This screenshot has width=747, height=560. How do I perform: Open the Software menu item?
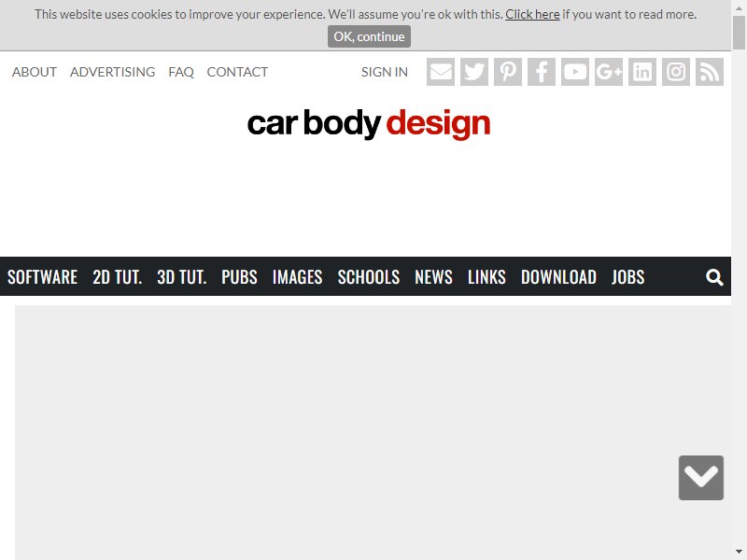click(42, 276)
